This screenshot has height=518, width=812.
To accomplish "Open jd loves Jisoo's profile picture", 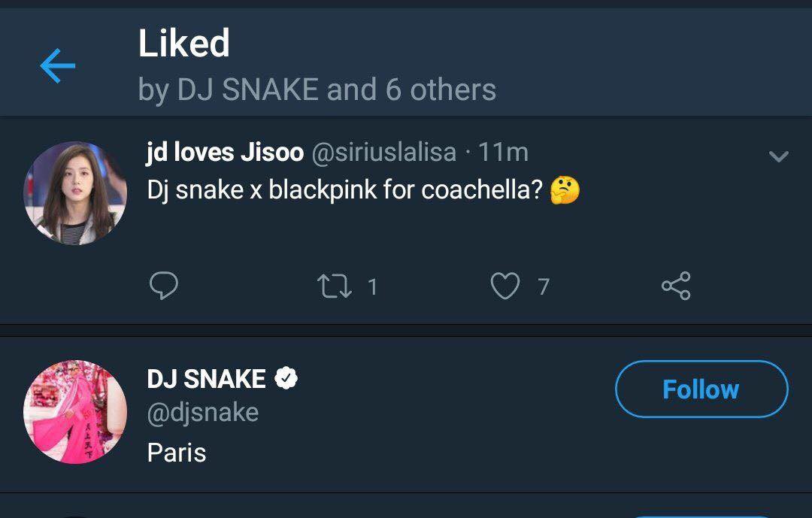I will click(x=76, y=192).
